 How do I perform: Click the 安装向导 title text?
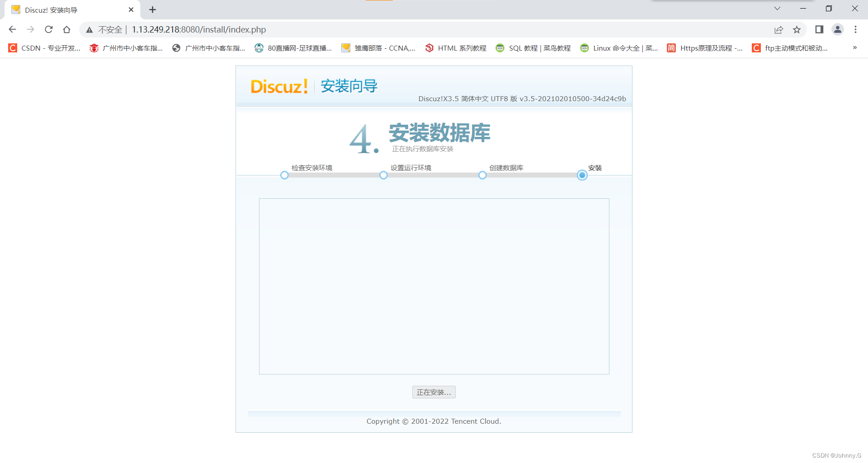(x=349, y=86)
